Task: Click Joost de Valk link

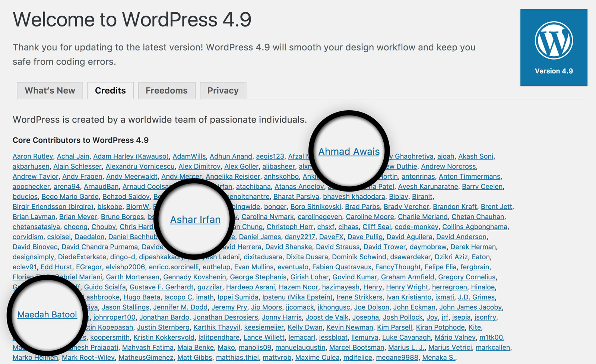Action: [327, 317]
